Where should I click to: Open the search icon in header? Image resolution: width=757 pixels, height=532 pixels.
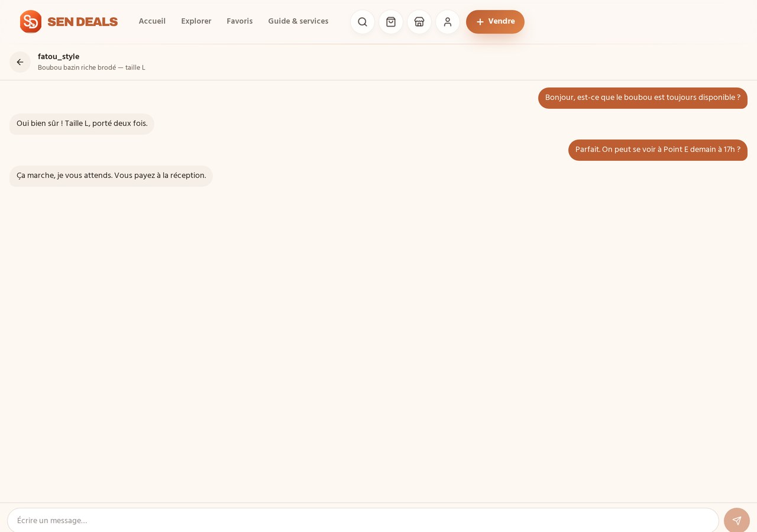[363, 22]
